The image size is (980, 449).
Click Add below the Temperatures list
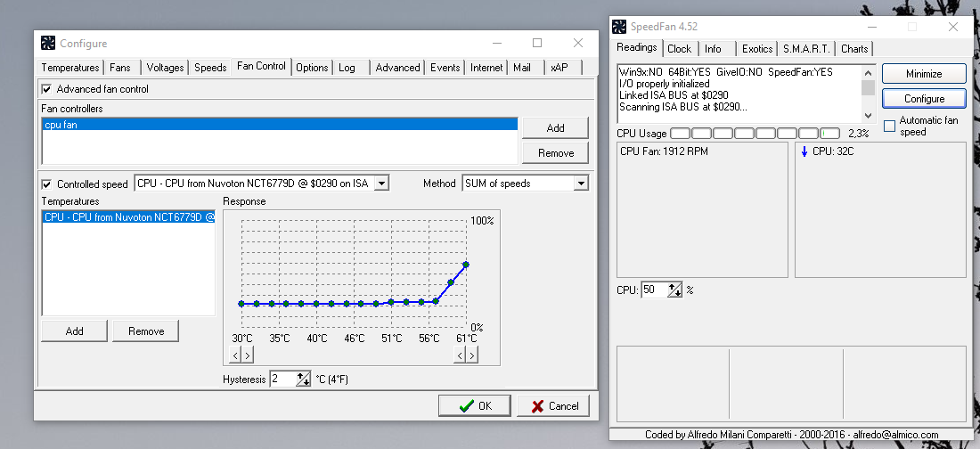74,331
